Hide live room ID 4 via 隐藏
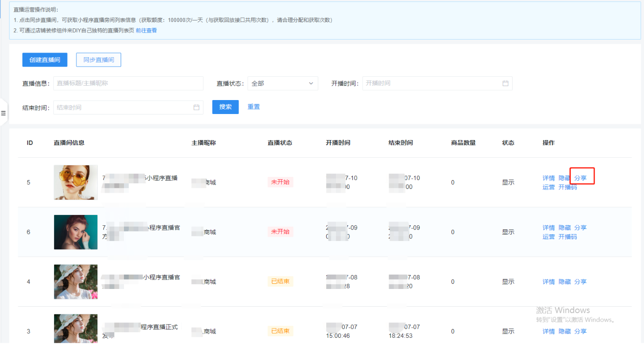Image resolution: width=644 pixels, height=349 pixels. coord(564,282)
